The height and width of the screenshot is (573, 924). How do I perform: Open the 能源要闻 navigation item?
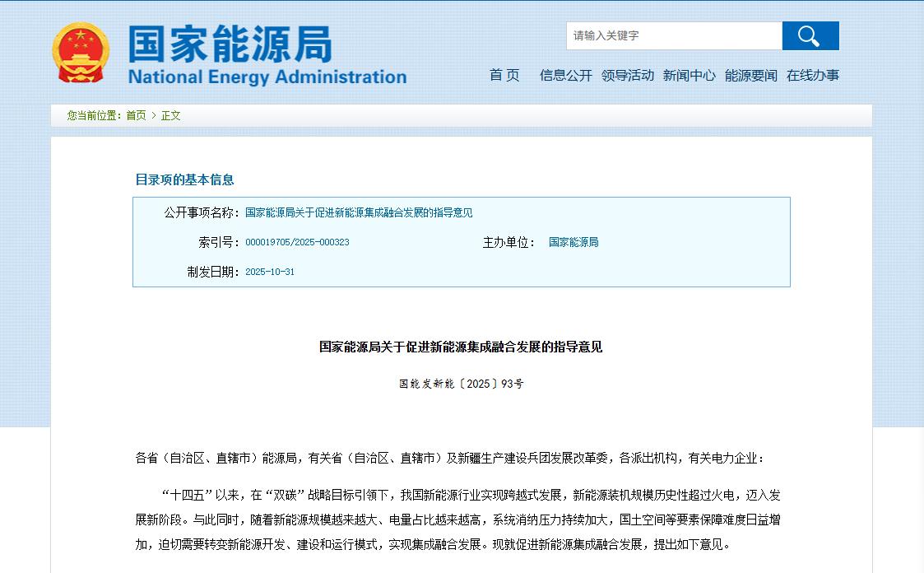click(750, 75)
